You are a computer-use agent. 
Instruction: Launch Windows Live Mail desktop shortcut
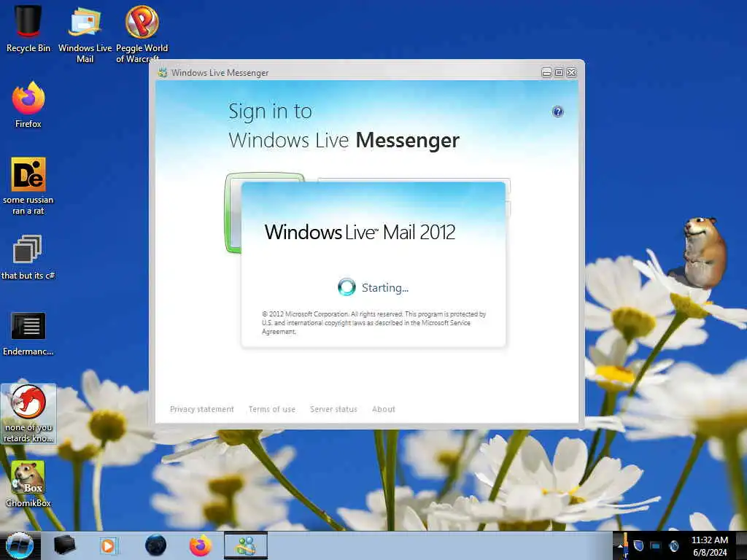pos(85,34)
